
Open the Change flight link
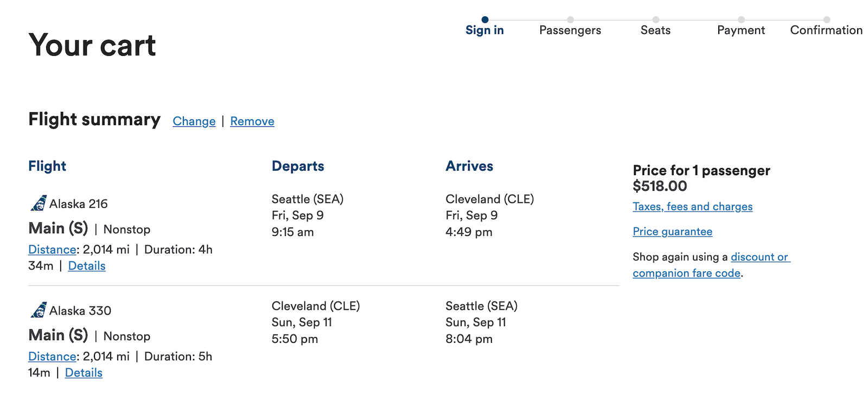point(194,121)
